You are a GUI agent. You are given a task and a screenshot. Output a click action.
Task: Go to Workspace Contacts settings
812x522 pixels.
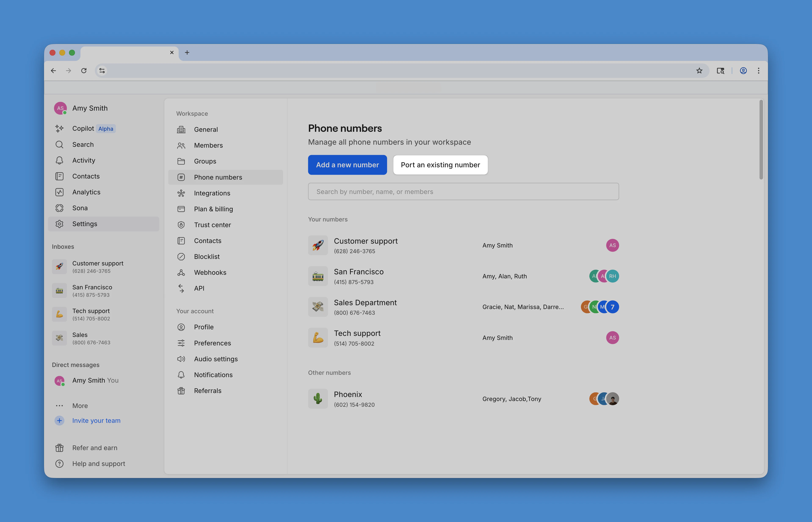point(226,241)
